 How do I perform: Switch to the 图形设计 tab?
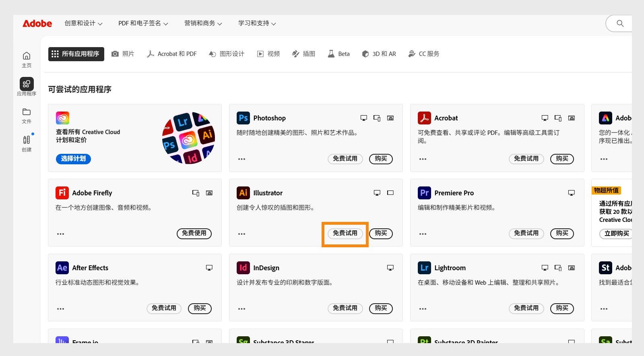pos(227,54)
